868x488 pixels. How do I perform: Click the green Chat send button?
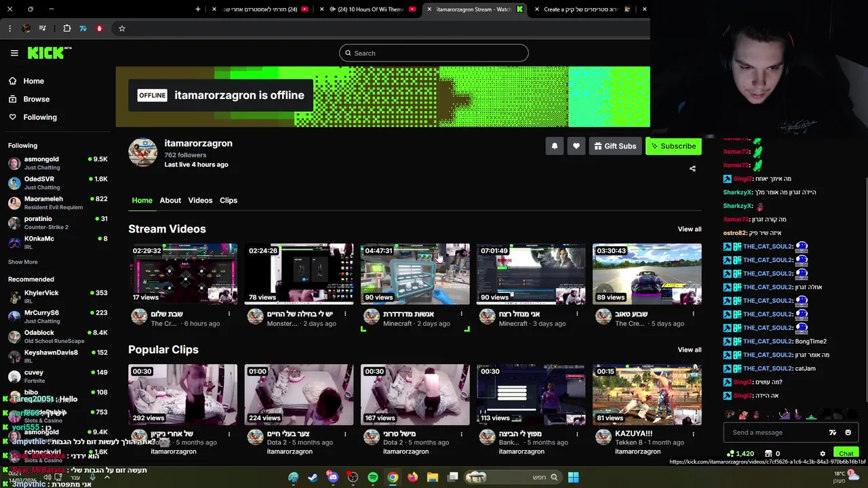846,453
